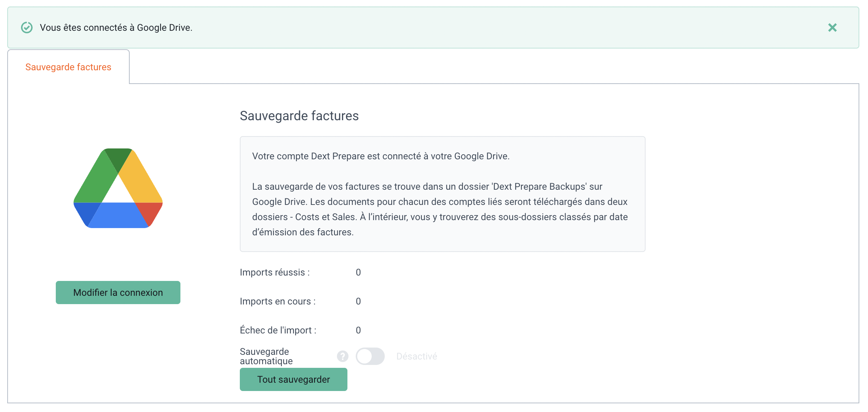
Task: Click 'Votre compte Dext Prepare est connecté' sentence
Action: [x=381, y=156]
